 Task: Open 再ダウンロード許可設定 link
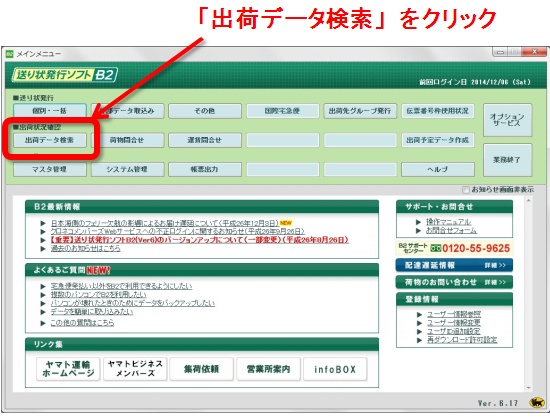tap(462, 339)
